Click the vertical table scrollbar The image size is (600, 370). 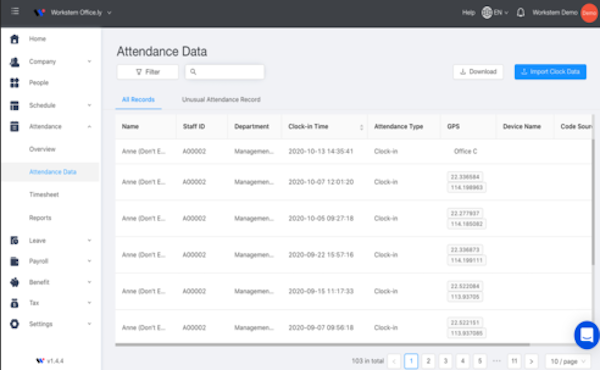pyautogui.click(x=593, y=203)
